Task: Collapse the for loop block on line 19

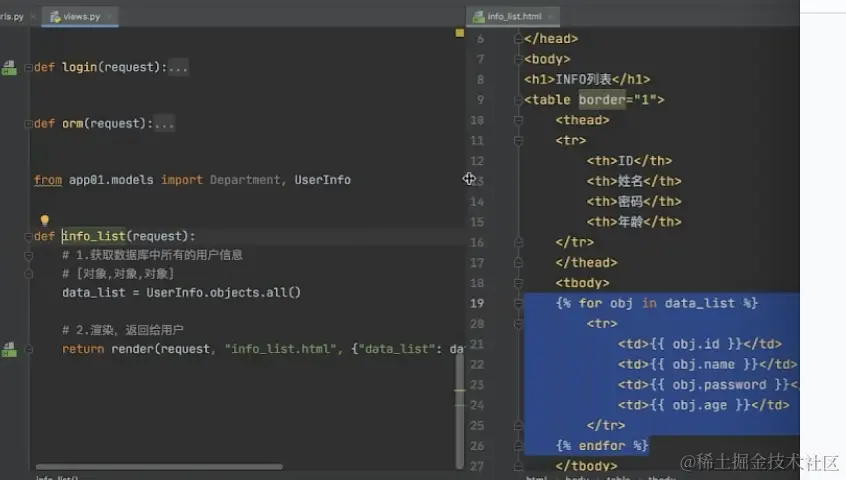Action: [x=518, y=304]
